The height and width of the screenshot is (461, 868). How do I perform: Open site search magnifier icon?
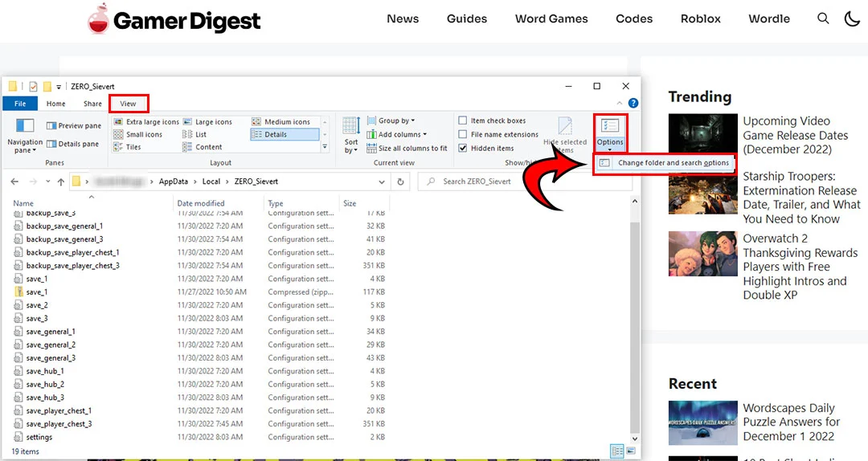tap(823, 18)
